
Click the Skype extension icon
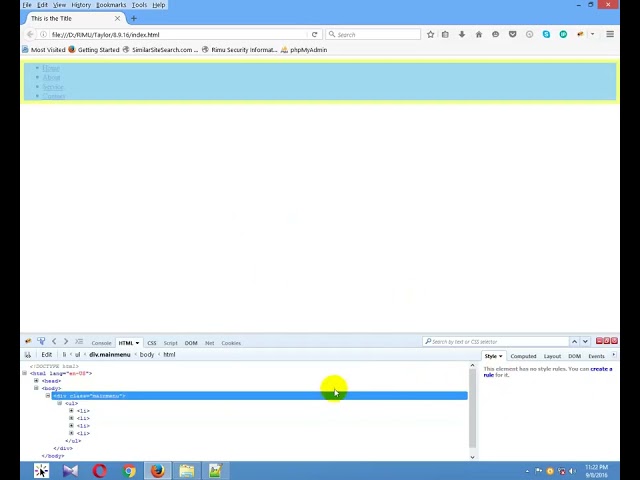pos(546,35)
